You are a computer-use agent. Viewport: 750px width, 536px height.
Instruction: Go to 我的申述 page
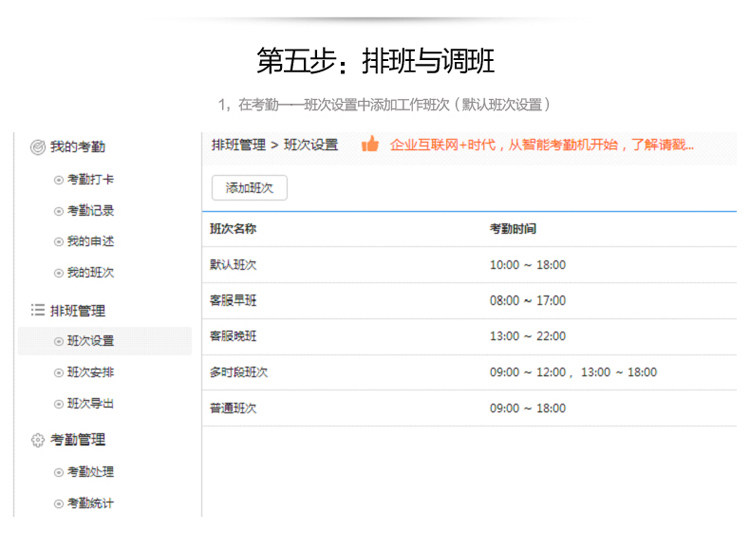[90, 241]
